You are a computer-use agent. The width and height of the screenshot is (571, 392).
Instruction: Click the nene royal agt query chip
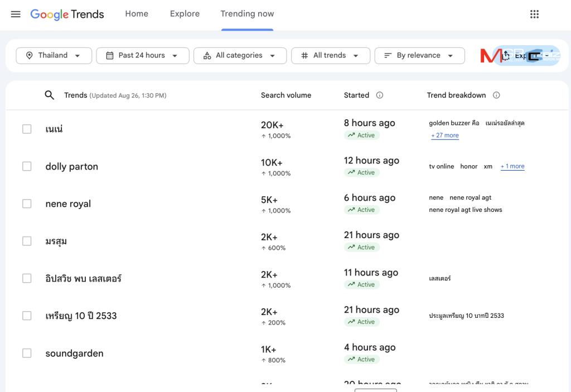[x=470, y=197]
